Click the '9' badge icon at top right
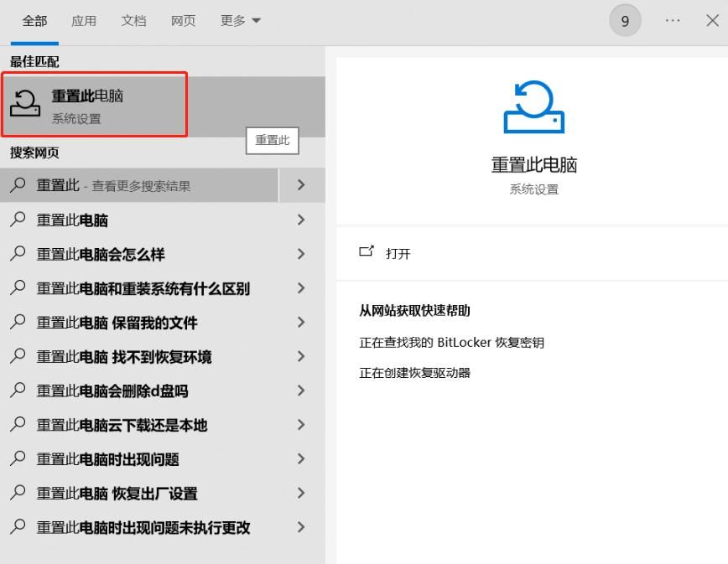728x564 pixels. 625,20
